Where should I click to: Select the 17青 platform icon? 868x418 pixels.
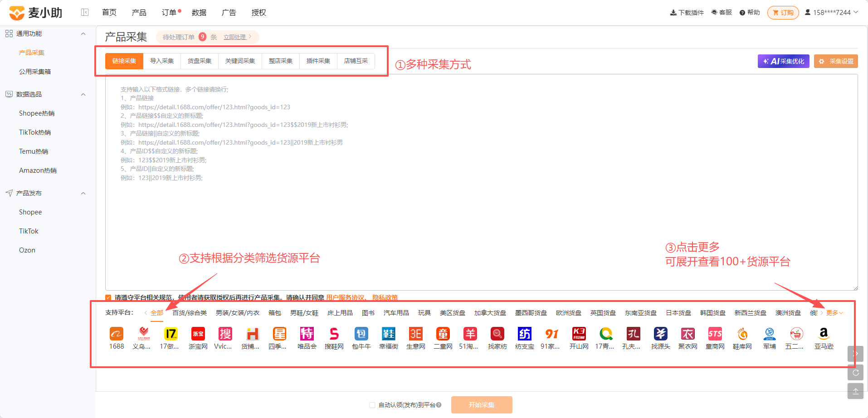[606, 334]
